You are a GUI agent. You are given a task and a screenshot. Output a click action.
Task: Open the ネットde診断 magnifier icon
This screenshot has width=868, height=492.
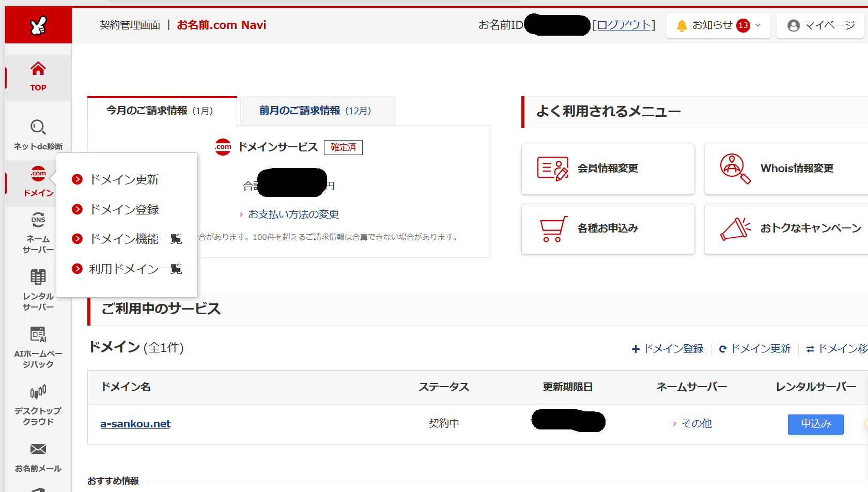pos(38,128)
